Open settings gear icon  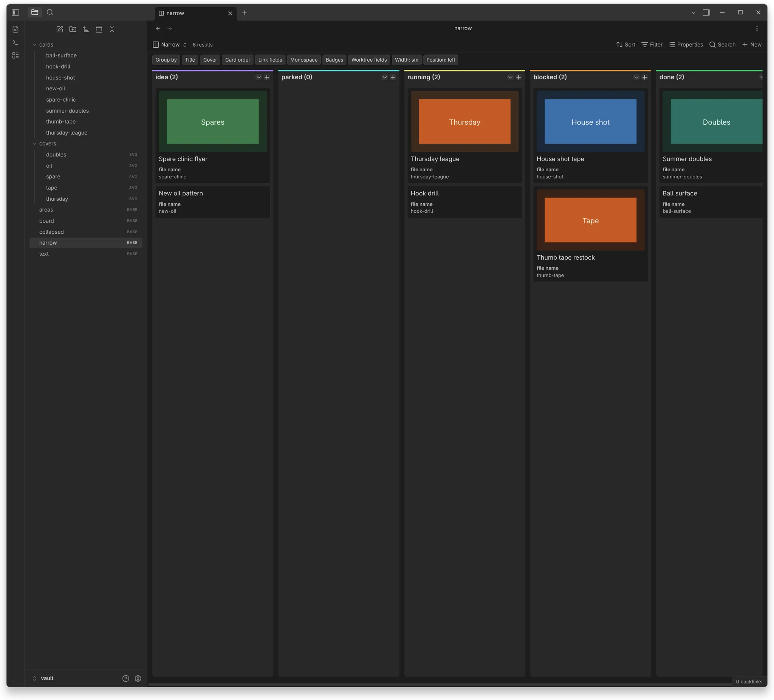(x=138, y=678)
